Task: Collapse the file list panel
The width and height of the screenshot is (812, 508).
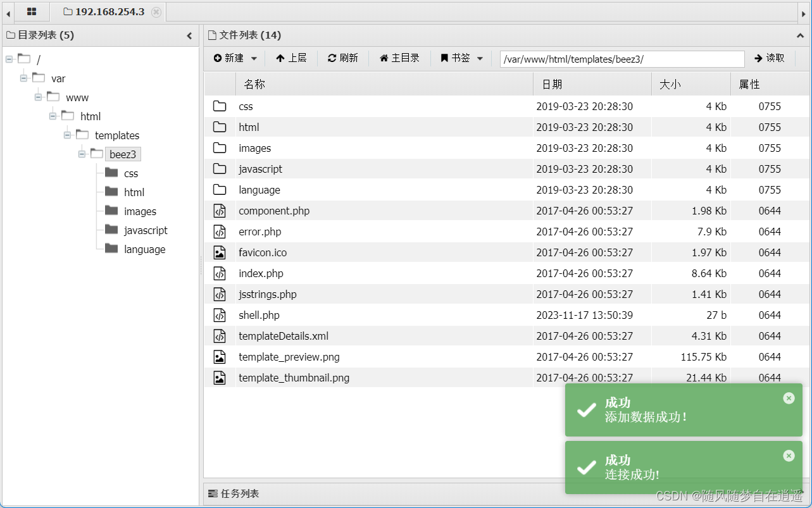Action: tap(800, 35)
